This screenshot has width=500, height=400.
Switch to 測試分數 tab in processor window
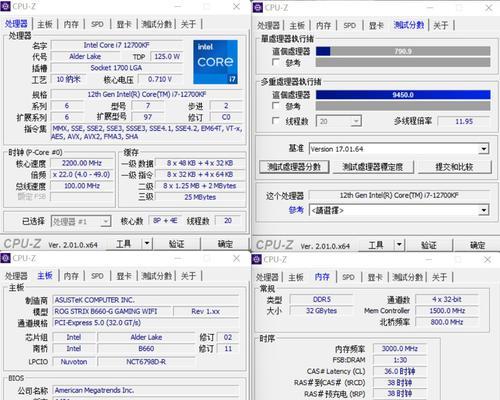(x=156, y=24)
